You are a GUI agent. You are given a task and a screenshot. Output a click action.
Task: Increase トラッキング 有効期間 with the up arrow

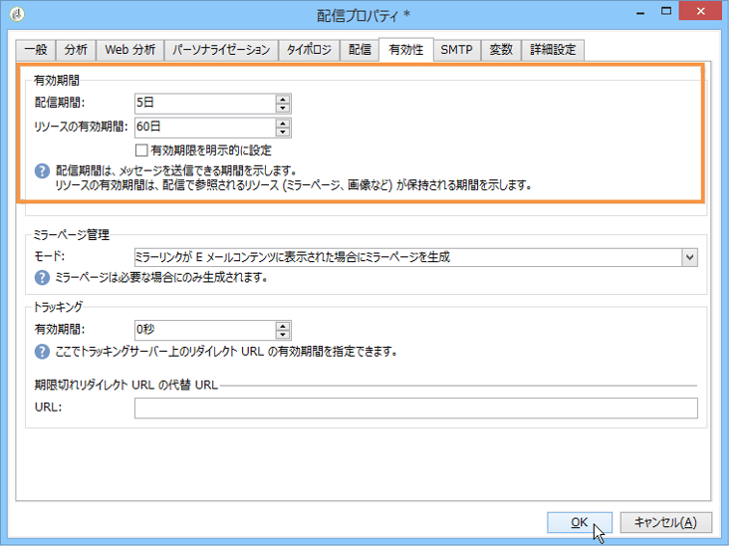pos(283,326)
